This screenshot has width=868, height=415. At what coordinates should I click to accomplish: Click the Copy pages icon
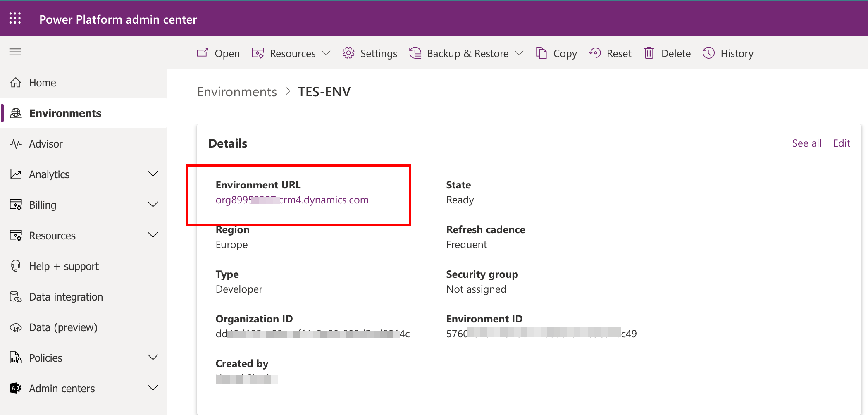pyautogui.click(x=541, y=53)
